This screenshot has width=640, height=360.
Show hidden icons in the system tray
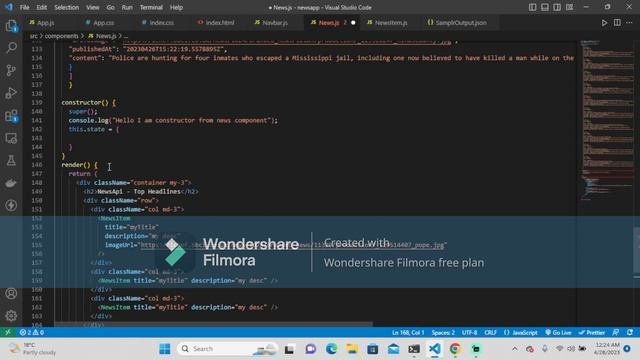point(515,349)
